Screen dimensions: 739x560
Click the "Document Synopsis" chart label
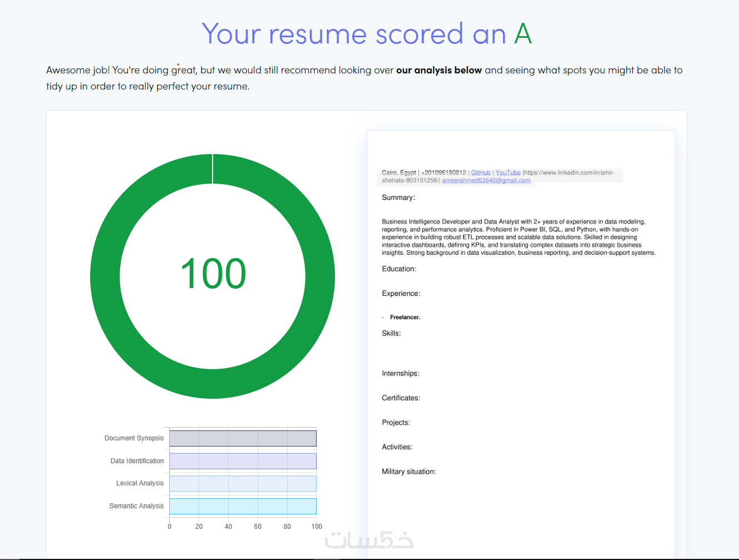click(x=134, y=438)
